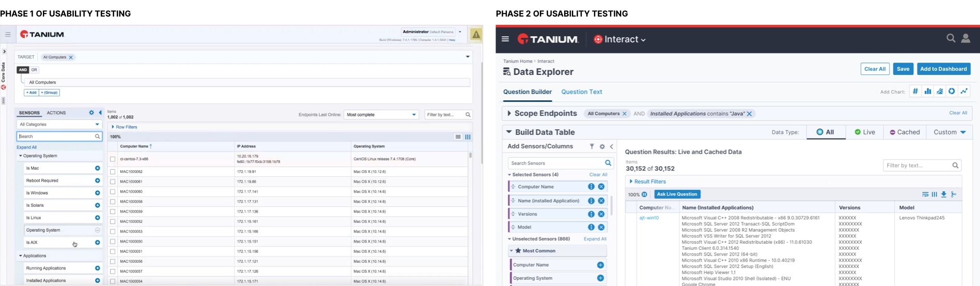This screenshot has width=980, height=286.
Task: Add a line chart
Action: click(964, 92)
